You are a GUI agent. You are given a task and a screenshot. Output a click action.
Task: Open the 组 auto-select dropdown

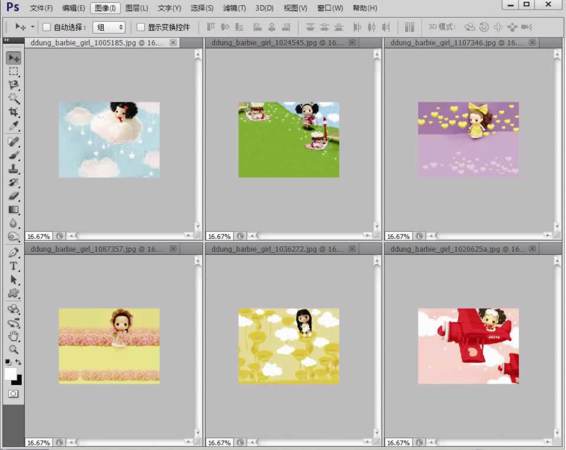pyautogui.click(x=109, y=27)
